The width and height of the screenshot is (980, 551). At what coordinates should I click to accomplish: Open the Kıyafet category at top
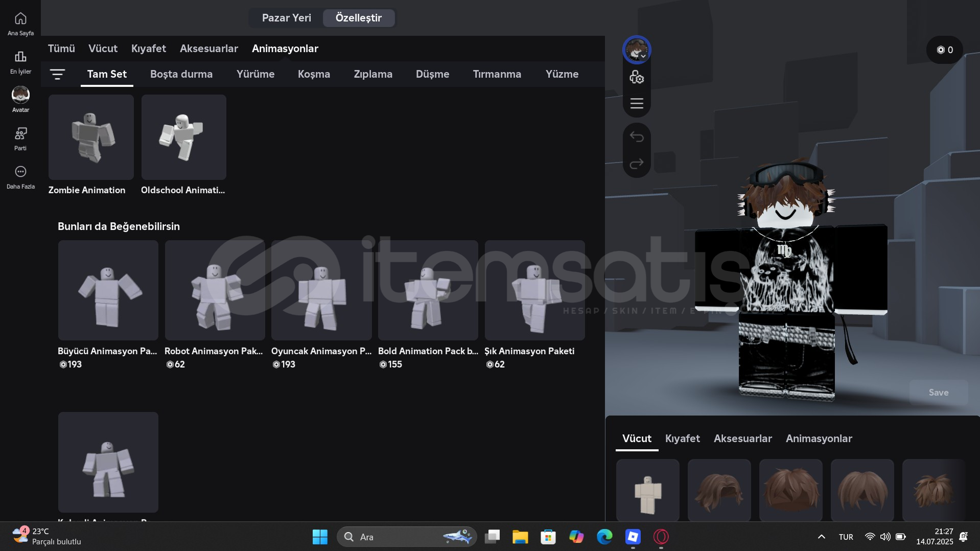pos(149,49)
